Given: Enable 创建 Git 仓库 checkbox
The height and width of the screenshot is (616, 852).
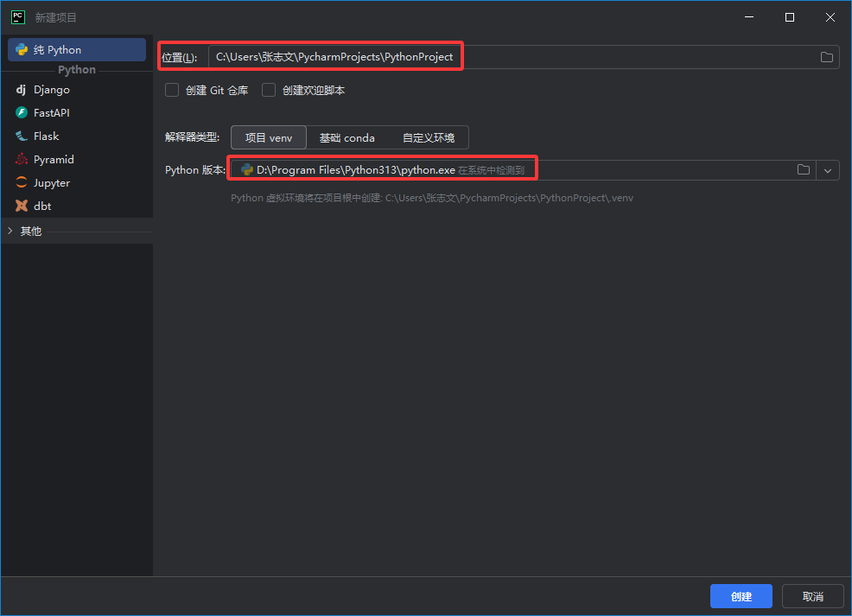Looking at the screenshot, I should pyautogui.click(x=172, y=90).
